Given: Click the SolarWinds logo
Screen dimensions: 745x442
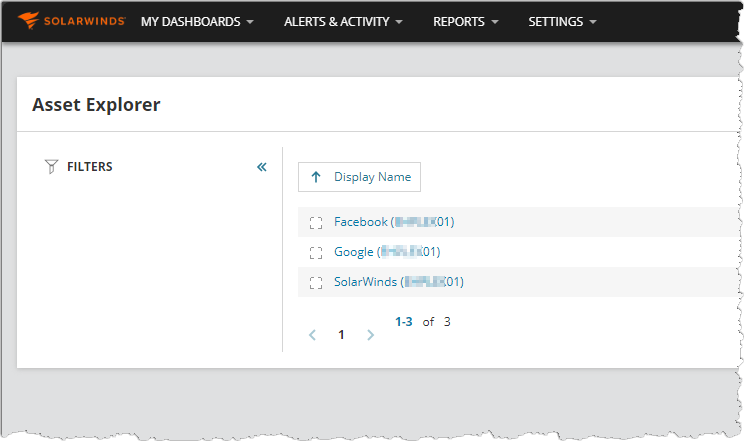Looking at the screenshot, I should pyautogui.click(x=71, y=20).
